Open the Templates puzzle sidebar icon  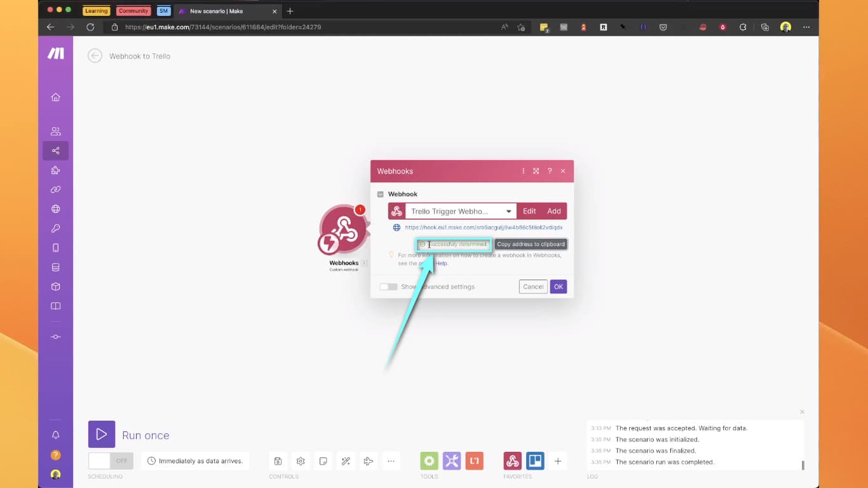pos(56,170)
